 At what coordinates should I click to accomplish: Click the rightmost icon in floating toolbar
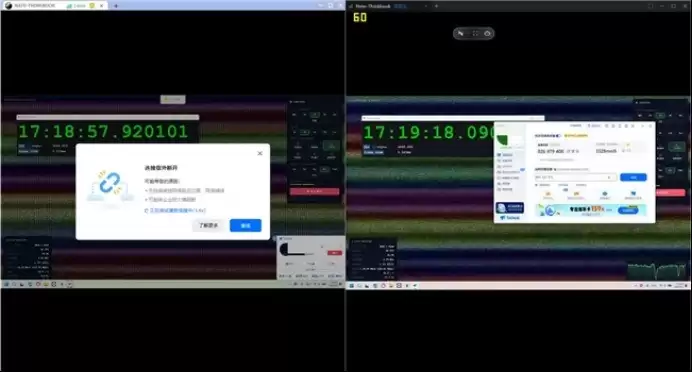[x=487, y=34]
